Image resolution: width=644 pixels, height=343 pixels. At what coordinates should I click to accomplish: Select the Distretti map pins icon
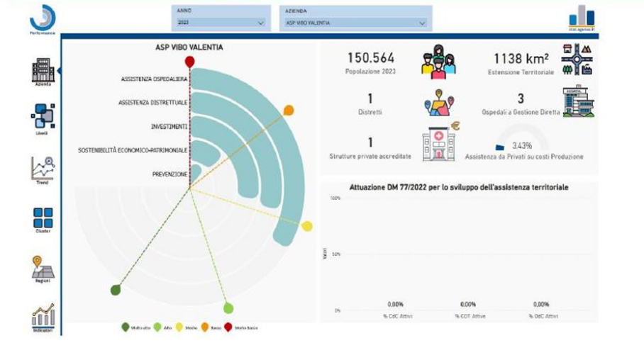438,103
